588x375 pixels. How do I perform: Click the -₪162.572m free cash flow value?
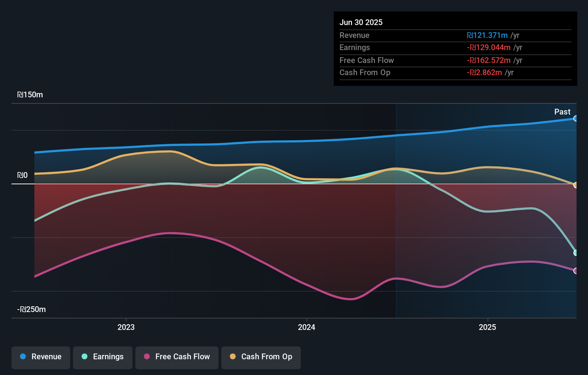[488, 60]
